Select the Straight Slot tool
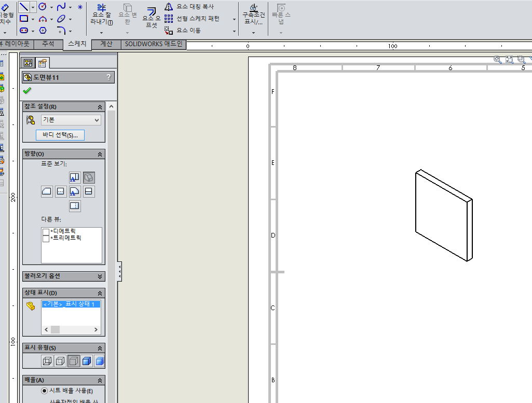 (24, 31)
